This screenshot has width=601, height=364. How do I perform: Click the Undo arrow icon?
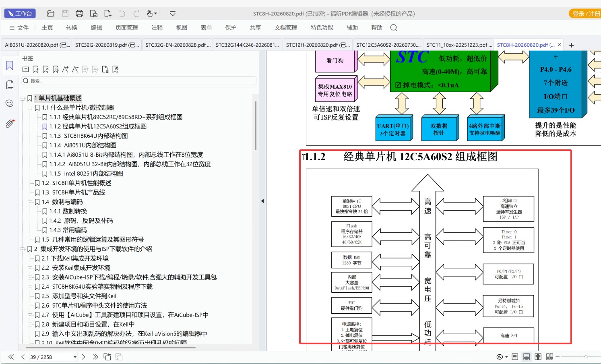coord(122,14)
